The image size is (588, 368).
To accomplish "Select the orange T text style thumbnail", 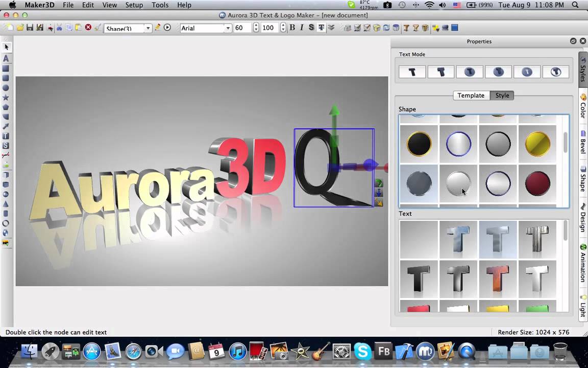I will click(x=498, y=278).
